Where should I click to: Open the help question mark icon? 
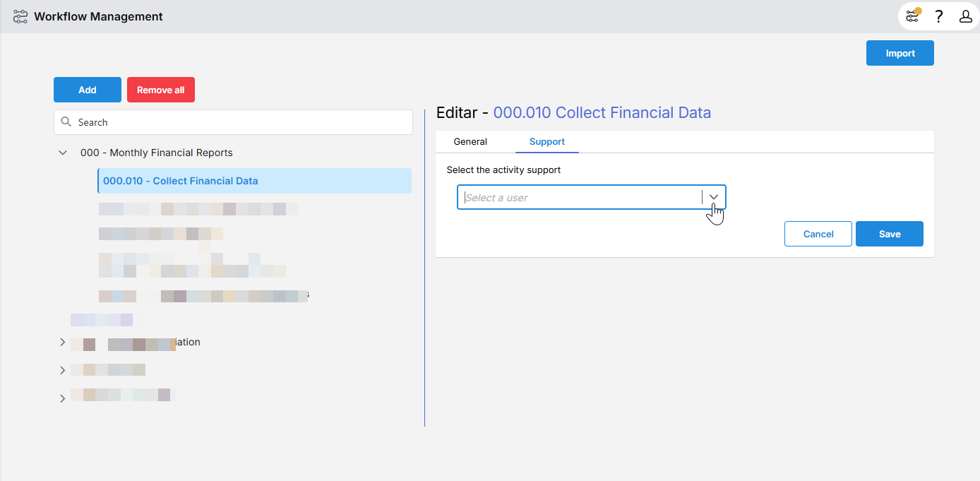pyautogui.click(x=938, y=16)
